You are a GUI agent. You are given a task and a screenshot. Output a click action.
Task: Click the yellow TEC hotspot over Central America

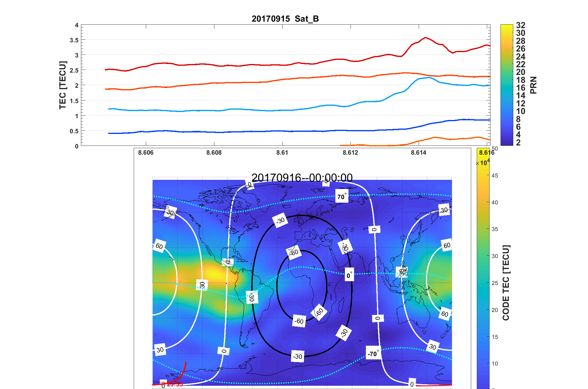216,274
